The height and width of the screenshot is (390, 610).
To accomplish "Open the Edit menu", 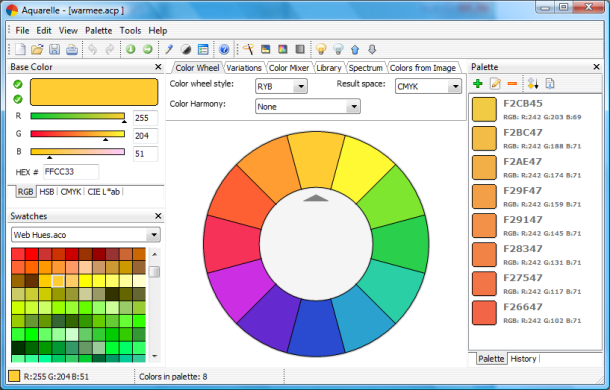I will tap(44, 30).
